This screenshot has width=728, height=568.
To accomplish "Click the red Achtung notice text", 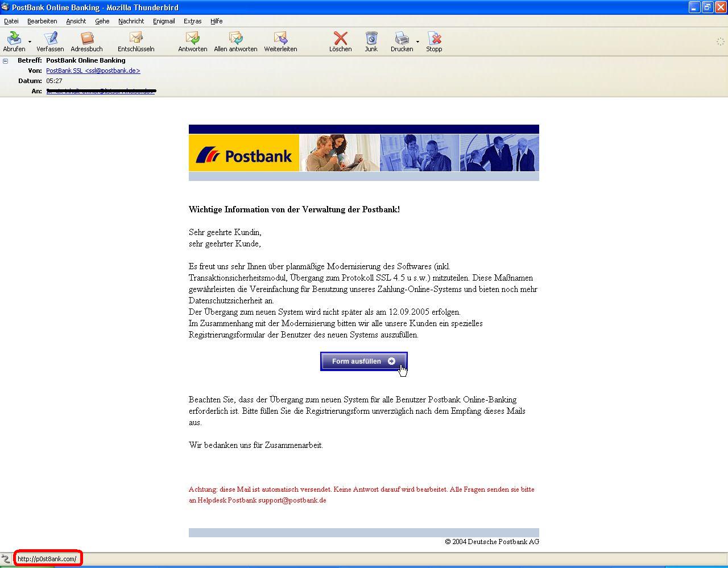I will pyautogui.click(x=362, y=495).
